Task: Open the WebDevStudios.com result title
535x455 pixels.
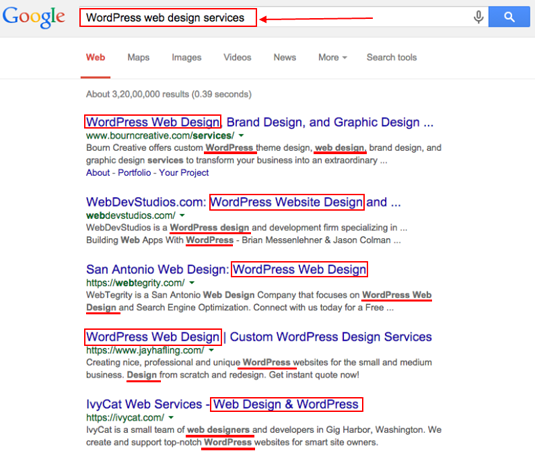Action: (x=243, y=202)
